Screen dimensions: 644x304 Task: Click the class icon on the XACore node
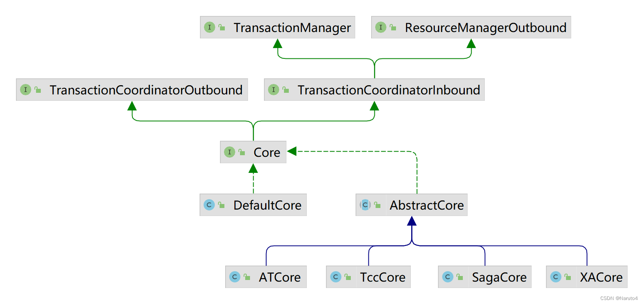[556, 277]
